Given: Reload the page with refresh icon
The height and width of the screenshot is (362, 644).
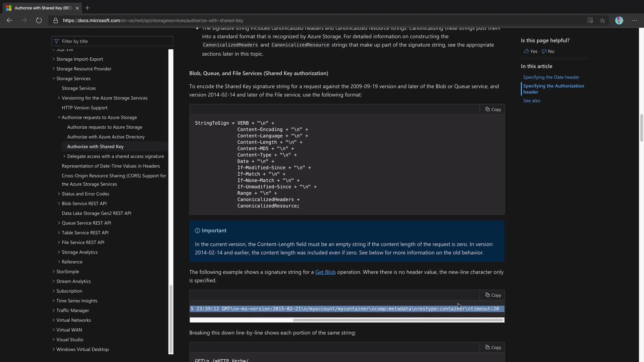Looking at the screenshot, I should point(39,20).
